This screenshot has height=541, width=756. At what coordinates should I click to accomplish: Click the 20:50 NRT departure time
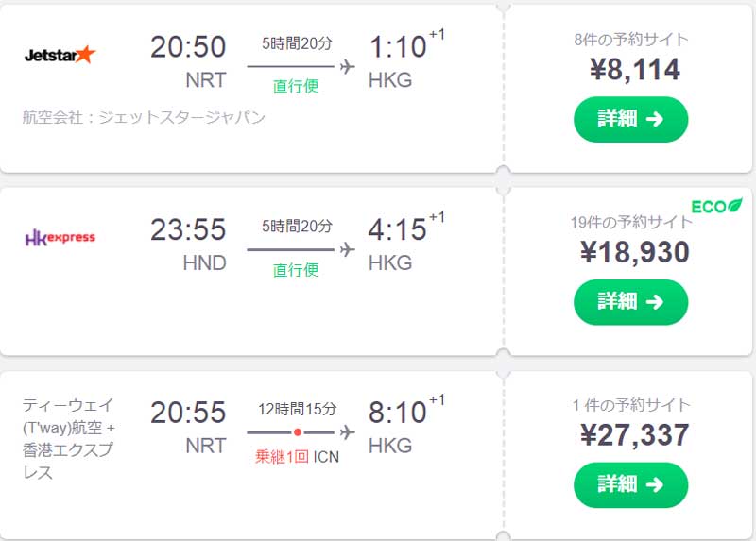pyautogui.click(x=188, y=46)
